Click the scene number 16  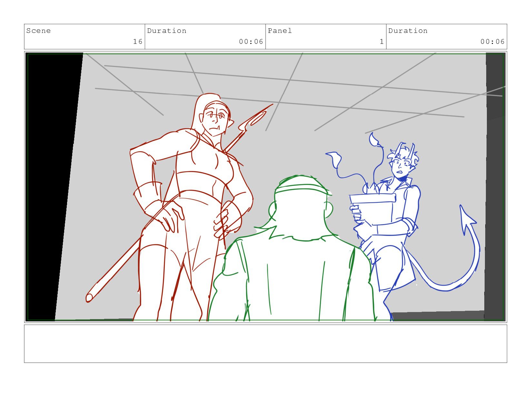(138, 42)
